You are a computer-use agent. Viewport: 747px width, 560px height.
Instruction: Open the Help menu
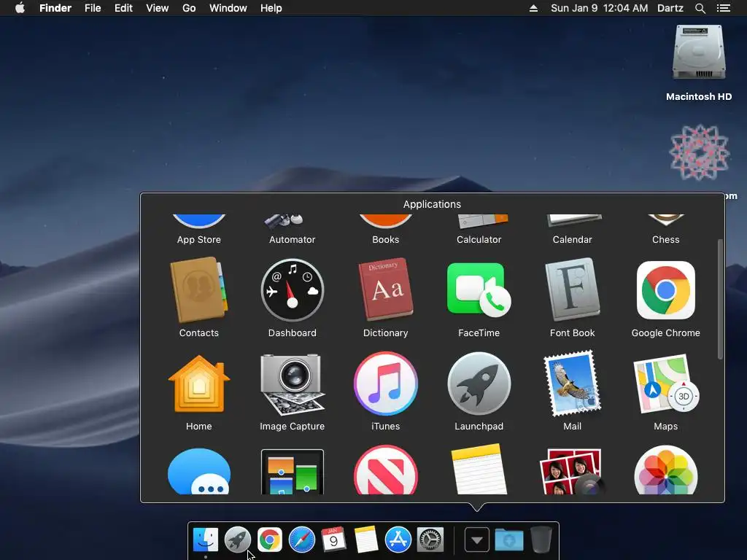point(271,8)
